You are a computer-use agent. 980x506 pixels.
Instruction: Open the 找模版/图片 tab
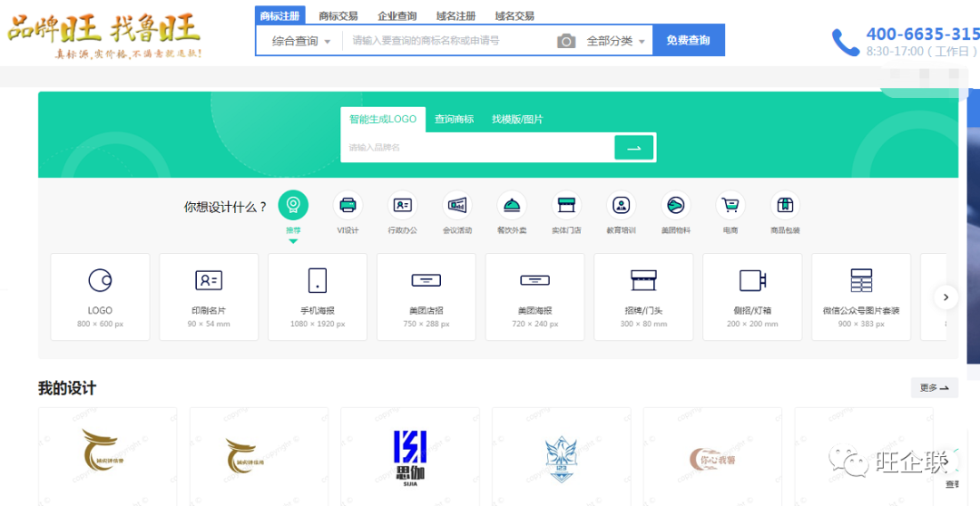[x=517, y=119]
